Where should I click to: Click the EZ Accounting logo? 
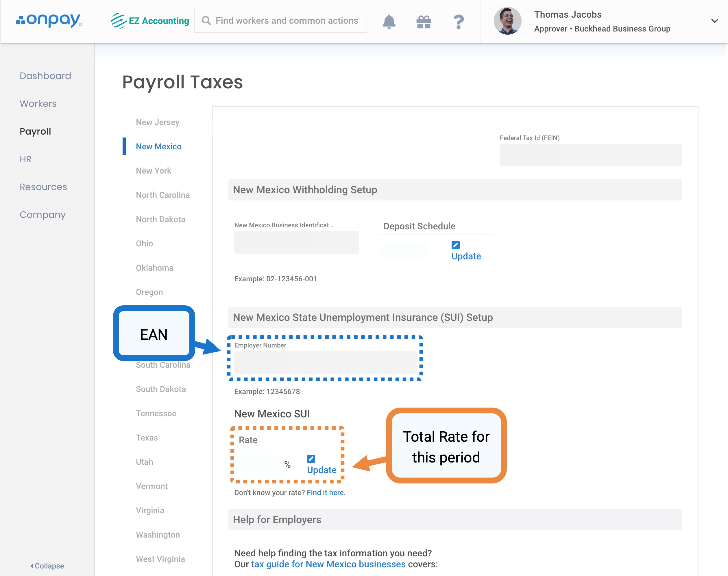[150, 21]
